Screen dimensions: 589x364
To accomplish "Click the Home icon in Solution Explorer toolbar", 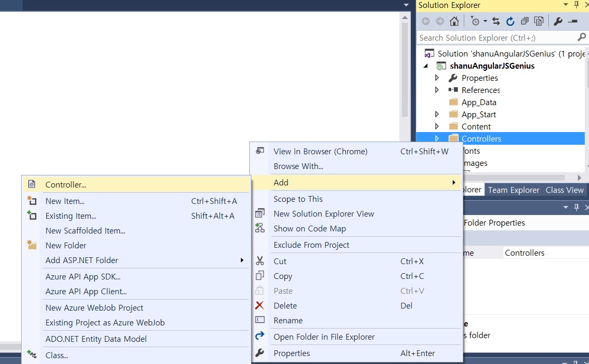I will click(x=454, y=22).
